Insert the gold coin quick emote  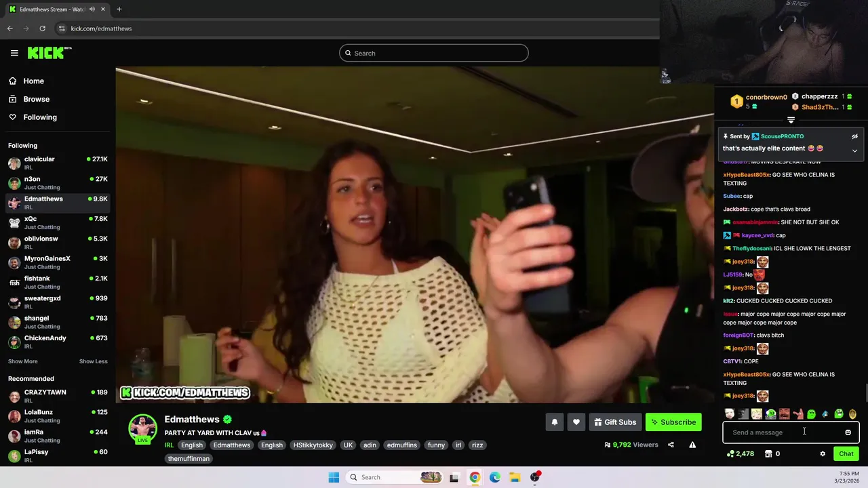(852, 414)
